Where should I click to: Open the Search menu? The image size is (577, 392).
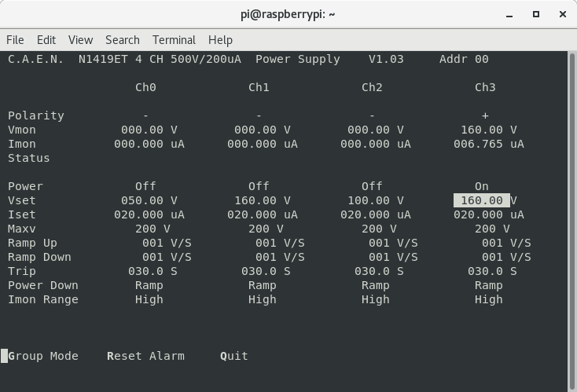click(122, 40)
